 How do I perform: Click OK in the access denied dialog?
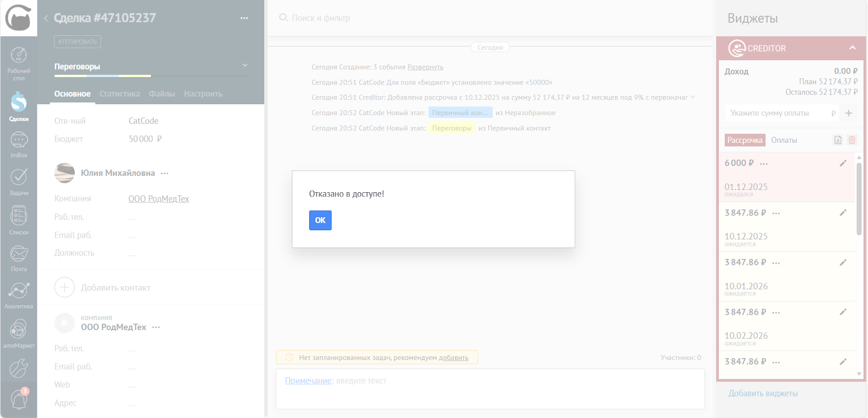tap(320, 220)
